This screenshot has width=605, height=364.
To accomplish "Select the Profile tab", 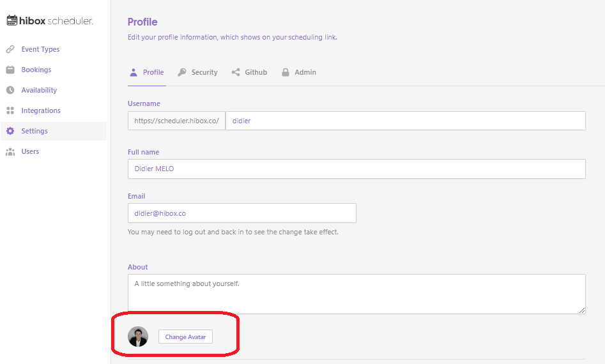I will 147,73.
